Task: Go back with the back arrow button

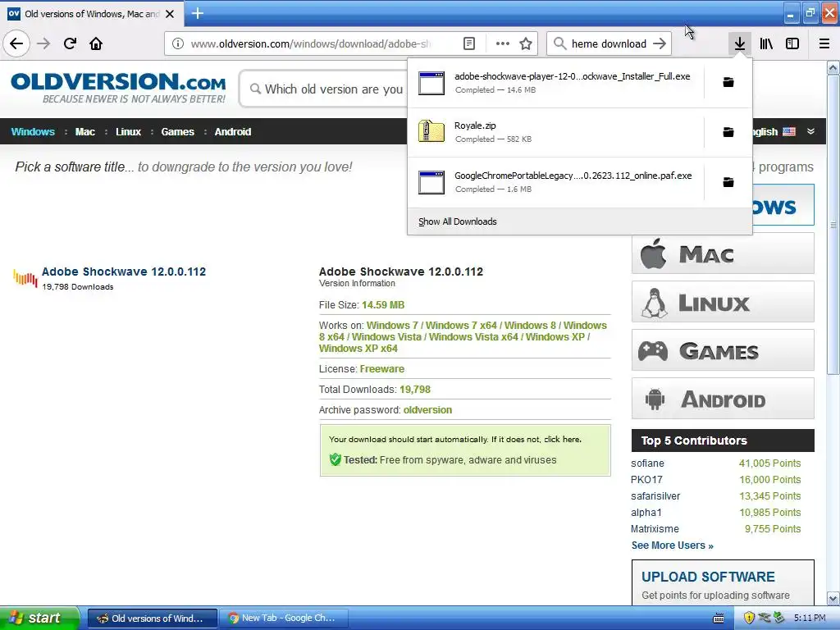Action: click(16, 43)
